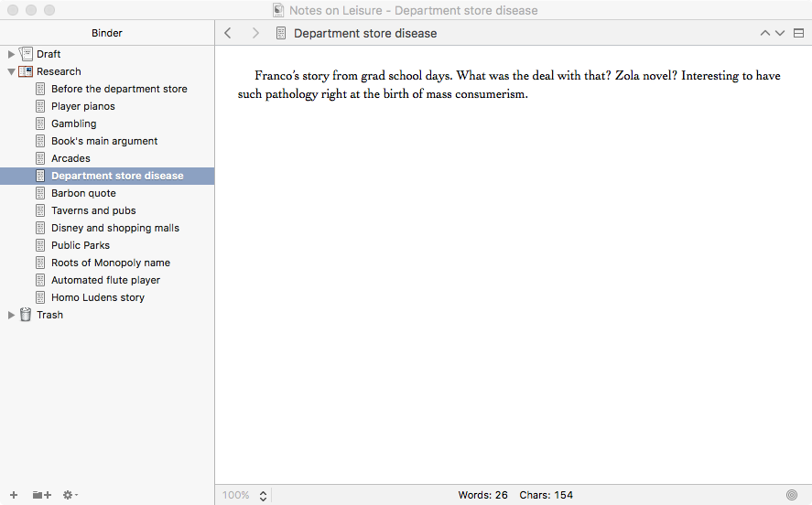Viewport: 812px width, 505px height.
Task: Select Taverns and pubs document
Action: (93, 210)
